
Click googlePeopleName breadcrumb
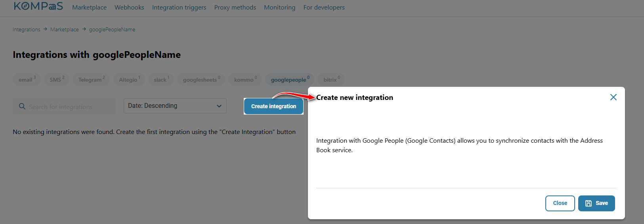pyautogui.click(x=112, y=29)
